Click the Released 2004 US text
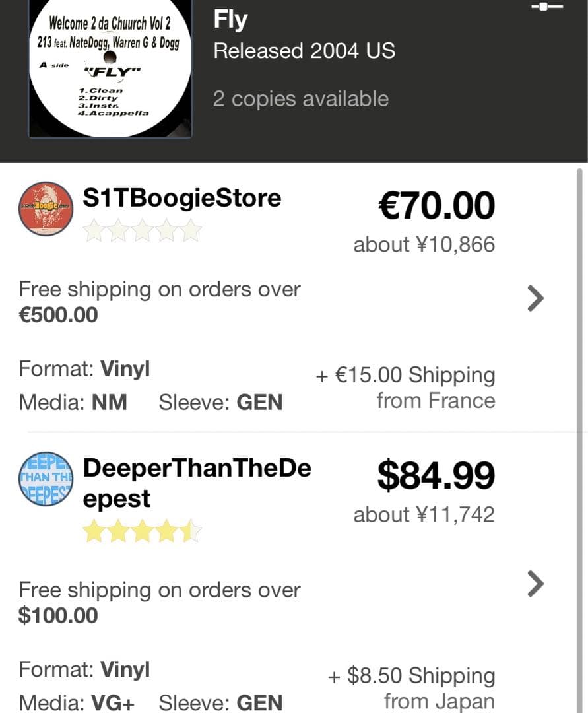This screenshot has width=588, height=713. 304,50
